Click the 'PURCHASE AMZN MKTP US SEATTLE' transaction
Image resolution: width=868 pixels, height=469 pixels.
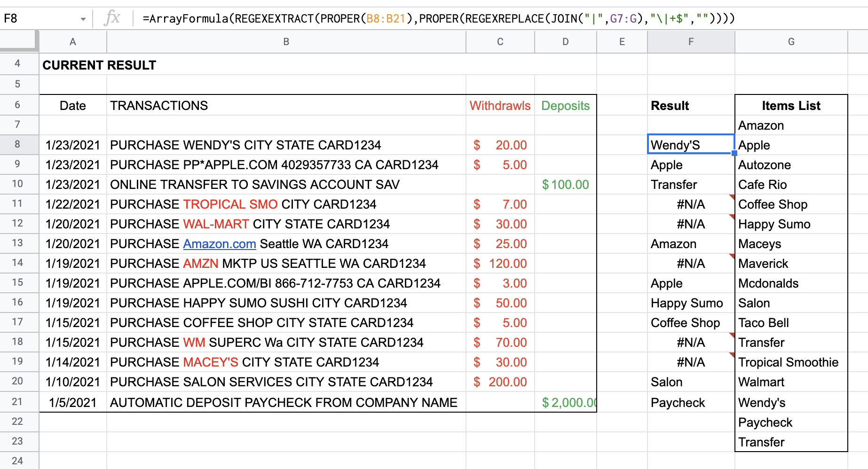point(286,263)
